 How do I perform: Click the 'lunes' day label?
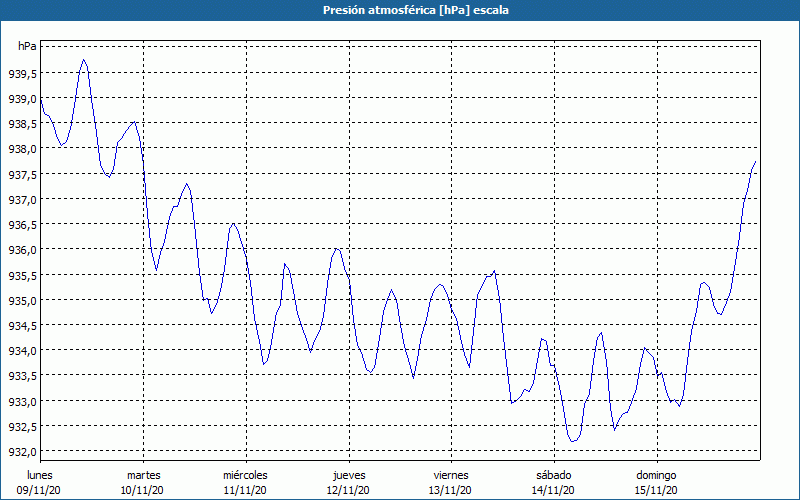click(40, 475)
